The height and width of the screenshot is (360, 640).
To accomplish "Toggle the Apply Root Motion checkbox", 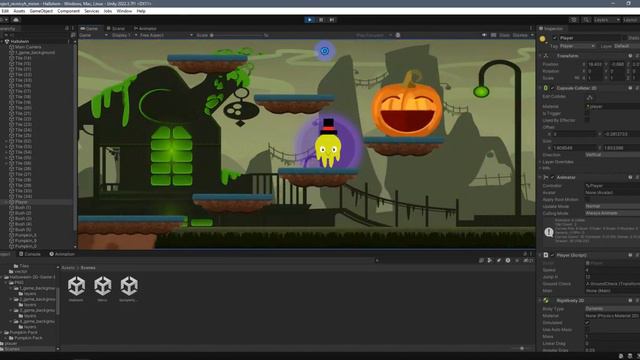I will [x=587, y=200].
